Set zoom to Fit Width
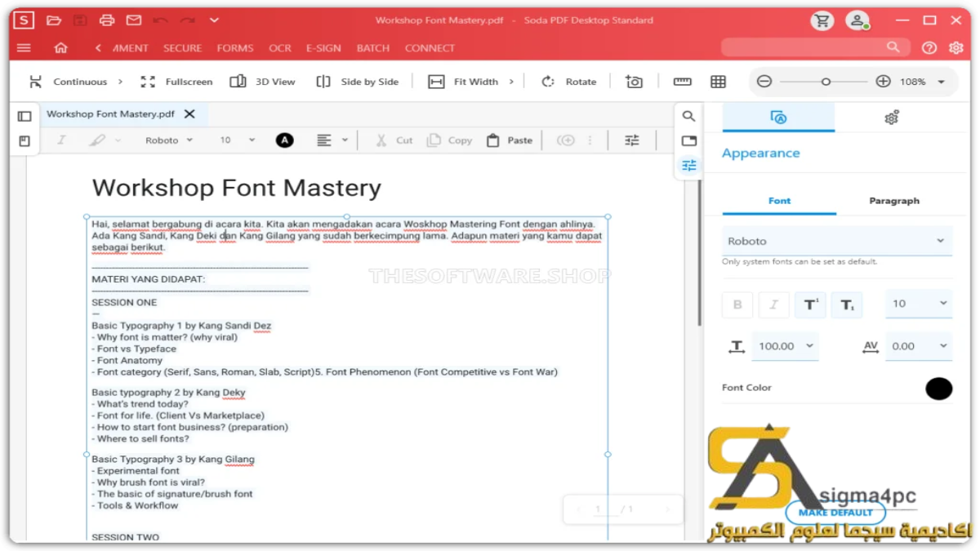980x551 pixels. [x=463, y=82]
